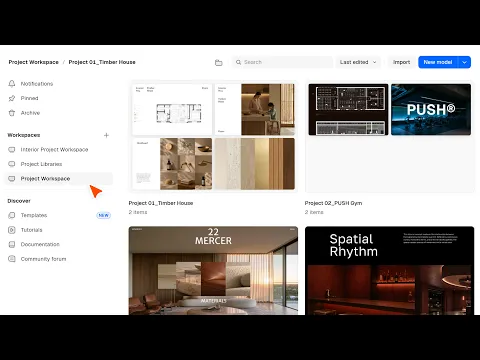Click the new folder icon beside search
The image size is (480, 360).
(219, 62)
